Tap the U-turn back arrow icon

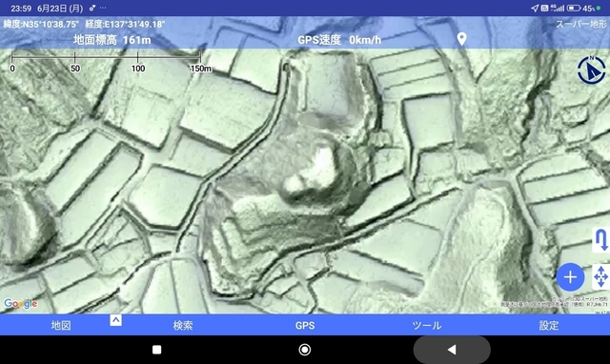pyautogui.click(x=601, y=240)
